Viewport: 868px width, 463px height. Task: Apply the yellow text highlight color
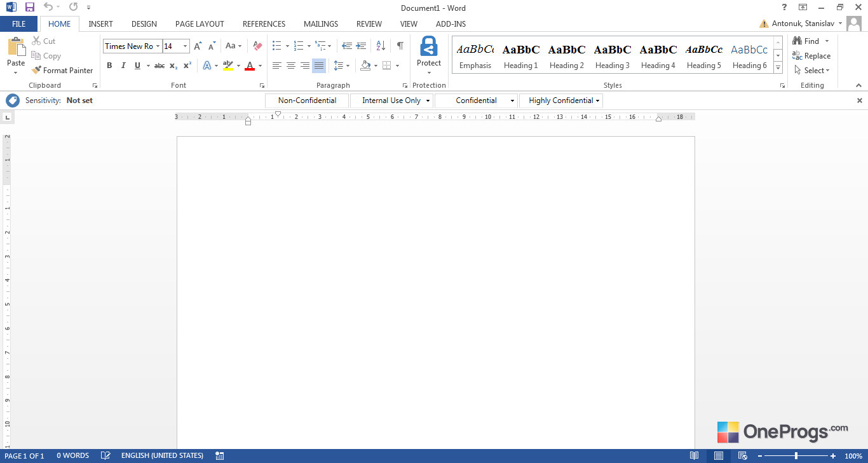point(228,66)
